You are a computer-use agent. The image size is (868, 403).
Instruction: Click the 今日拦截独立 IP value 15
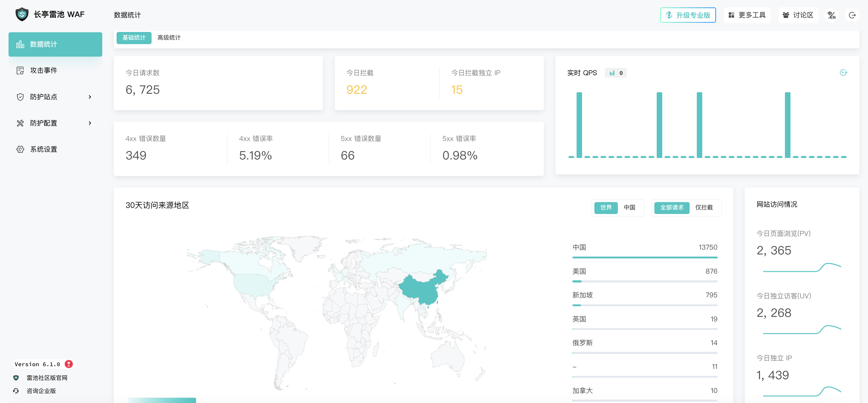pyautogui.click(x=457, y=89)
